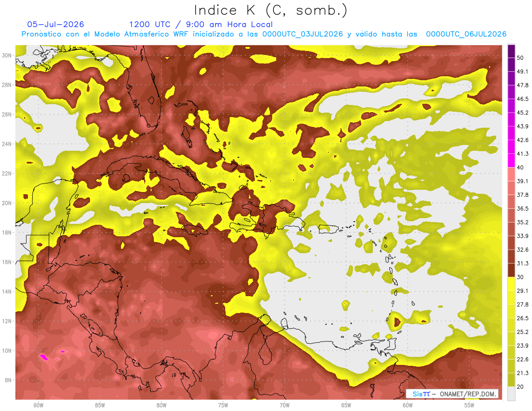Image resolution: width=532 pixels, height=411 pixels.
Task: Click the "70W" longitude label
Action: point(285,405)
